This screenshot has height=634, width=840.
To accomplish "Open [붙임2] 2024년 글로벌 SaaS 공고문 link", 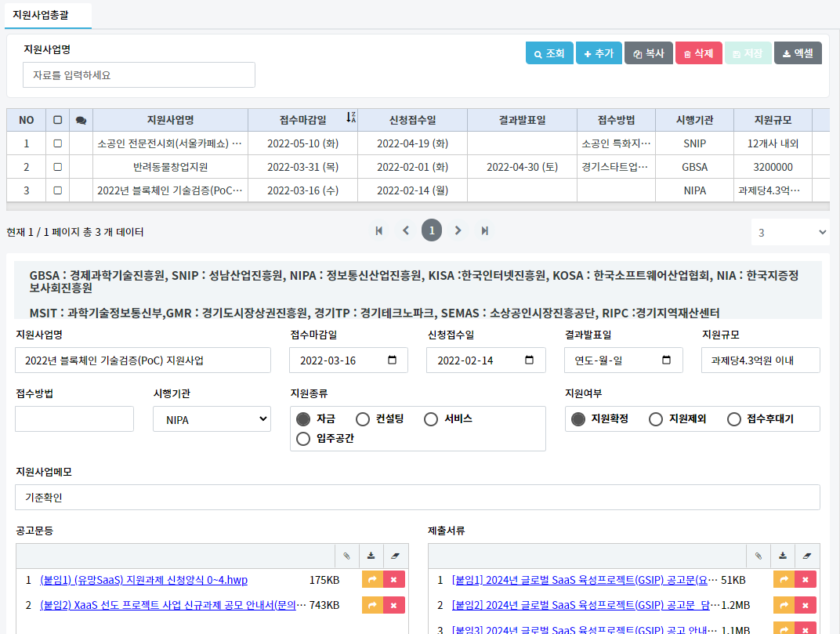I will (x=585, y=605).
